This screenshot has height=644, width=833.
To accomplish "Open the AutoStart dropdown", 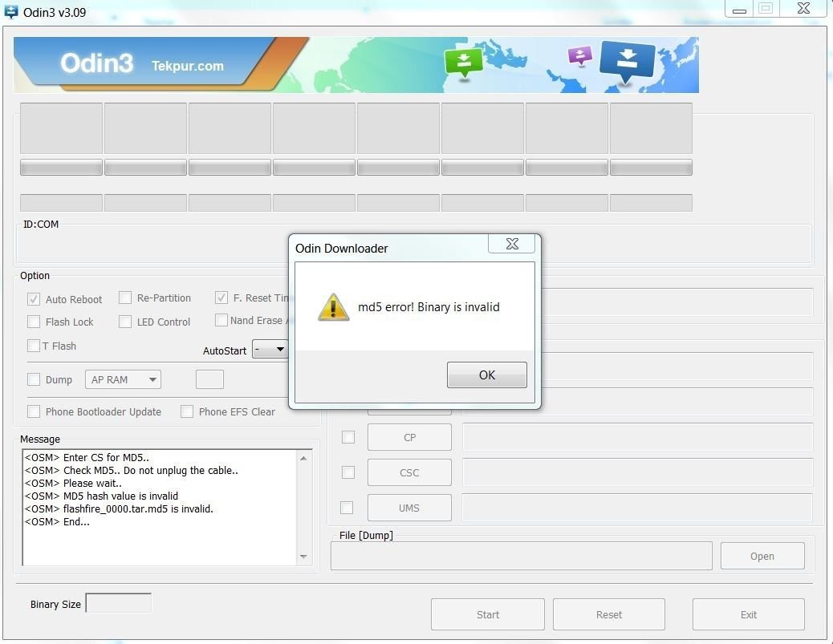I will [x=270, y=349].
